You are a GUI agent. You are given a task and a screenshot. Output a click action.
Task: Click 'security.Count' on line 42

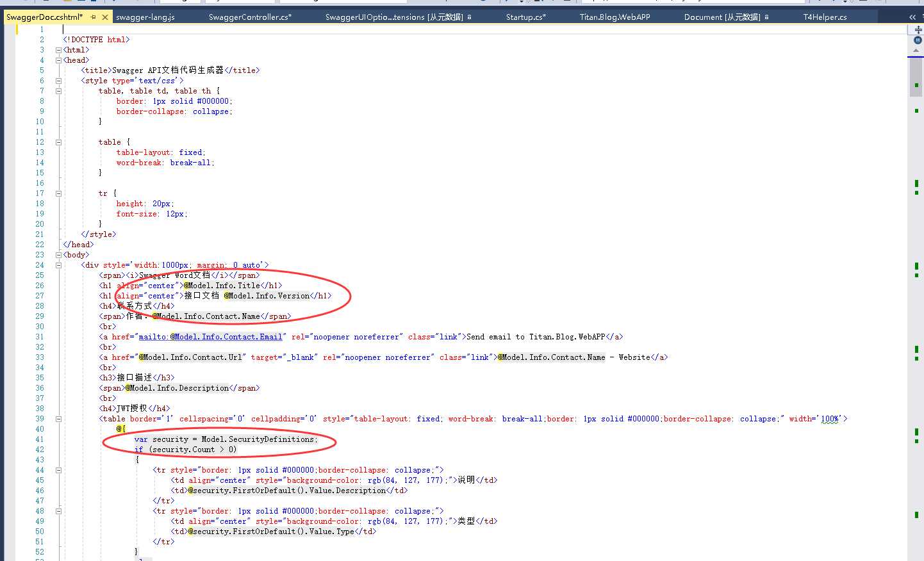[183, 450]
